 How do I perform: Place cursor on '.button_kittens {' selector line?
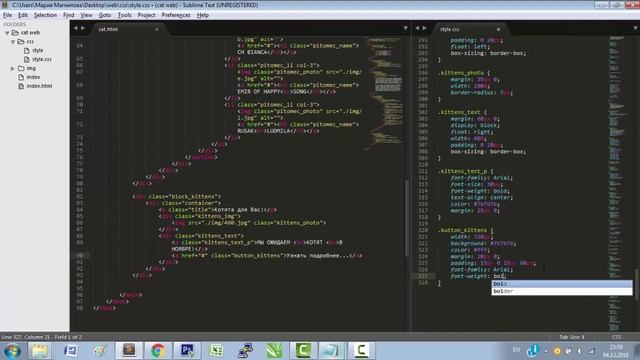[x=465, y=230]
